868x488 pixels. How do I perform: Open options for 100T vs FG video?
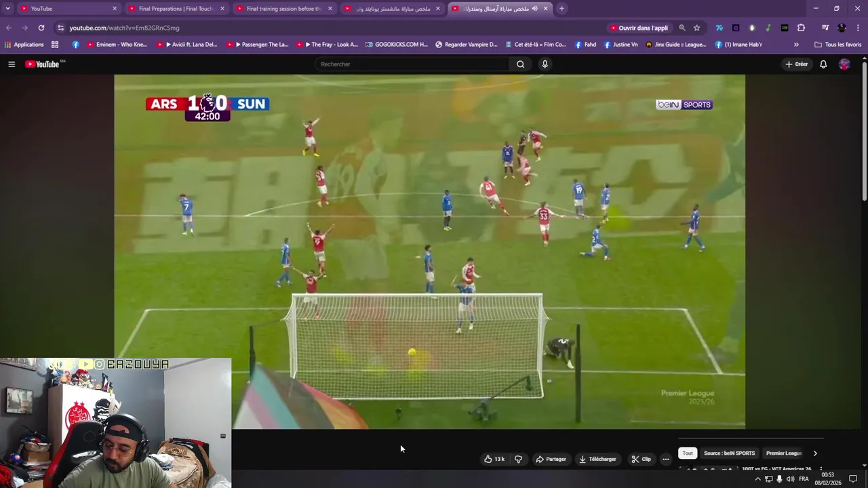coord(821,469)
